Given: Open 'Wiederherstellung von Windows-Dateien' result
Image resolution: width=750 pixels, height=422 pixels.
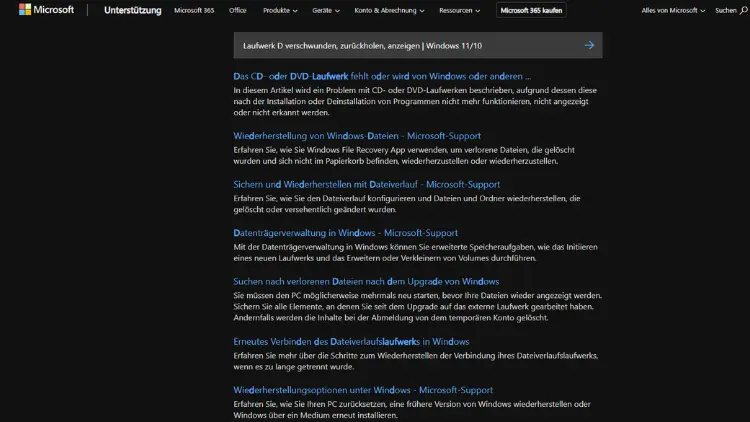Looking at the screenshot, I should pos(357,136).
